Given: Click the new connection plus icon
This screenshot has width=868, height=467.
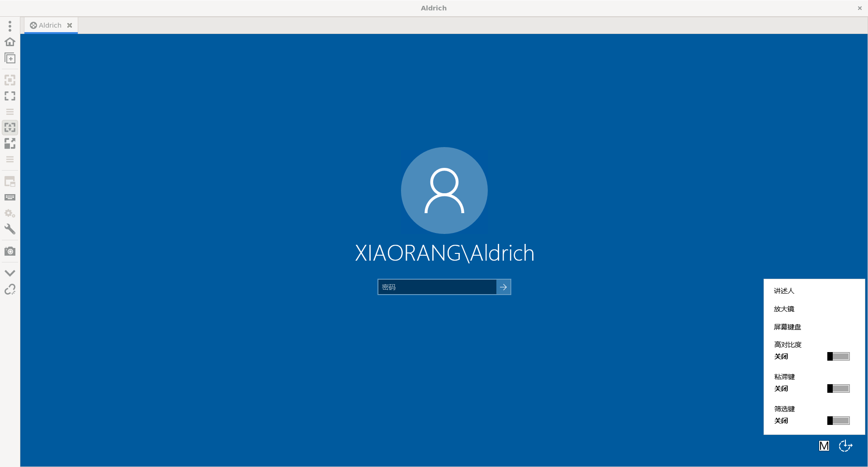Looking at the screenshot, I should coord(10,58).
